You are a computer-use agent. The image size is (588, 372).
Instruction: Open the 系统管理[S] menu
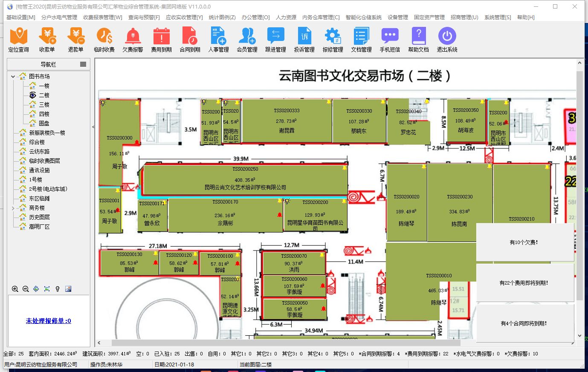[x=498, y=17]
